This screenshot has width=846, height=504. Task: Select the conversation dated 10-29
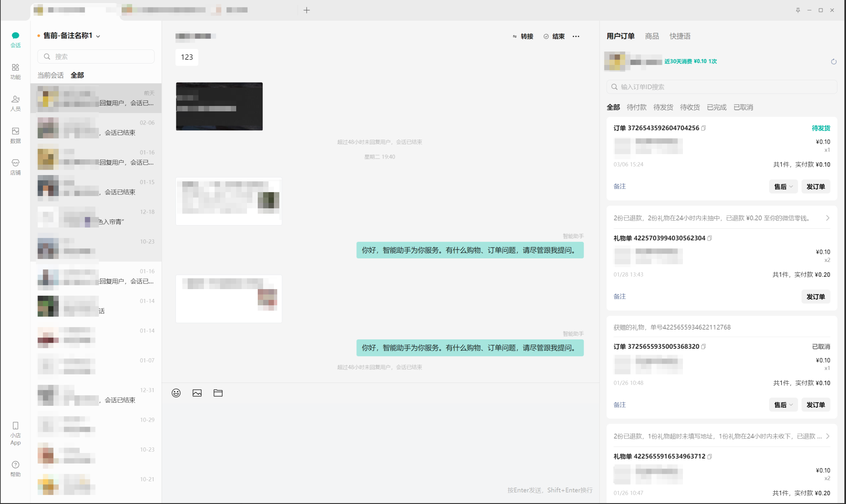click(x=96, y=425)
